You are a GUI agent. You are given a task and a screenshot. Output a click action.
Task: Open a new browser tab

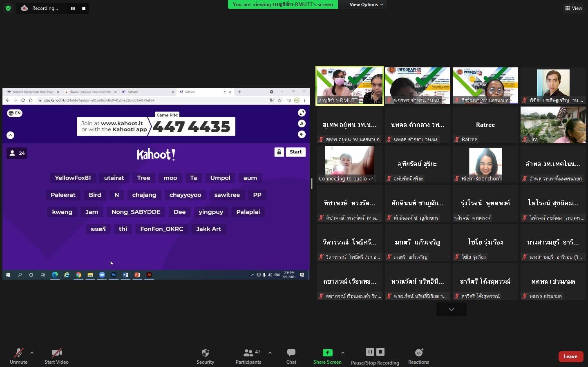[239, 92]
